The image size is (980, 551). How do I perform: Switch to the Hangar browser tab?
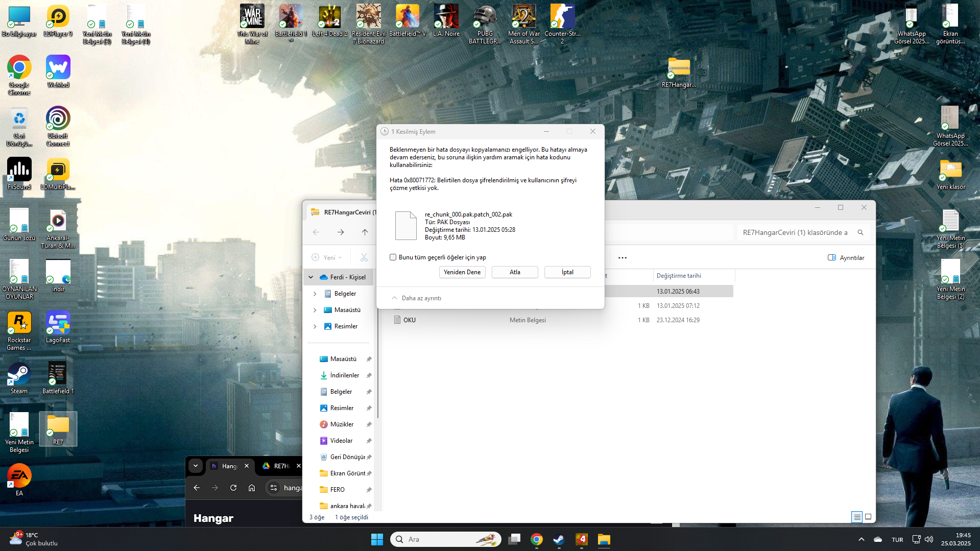229,466
